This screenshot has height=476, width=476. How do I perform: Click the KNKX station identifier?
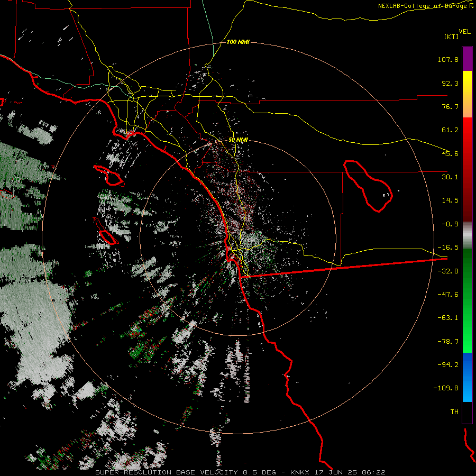coord(300,472)
